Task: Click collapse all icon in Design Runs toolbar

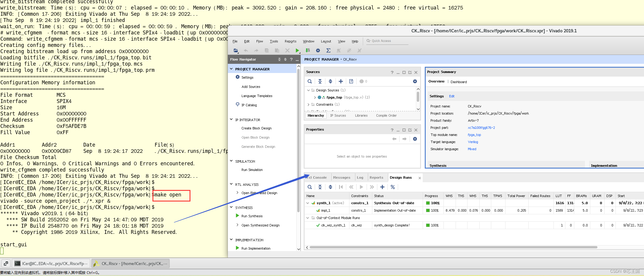Action: [320, 187]
